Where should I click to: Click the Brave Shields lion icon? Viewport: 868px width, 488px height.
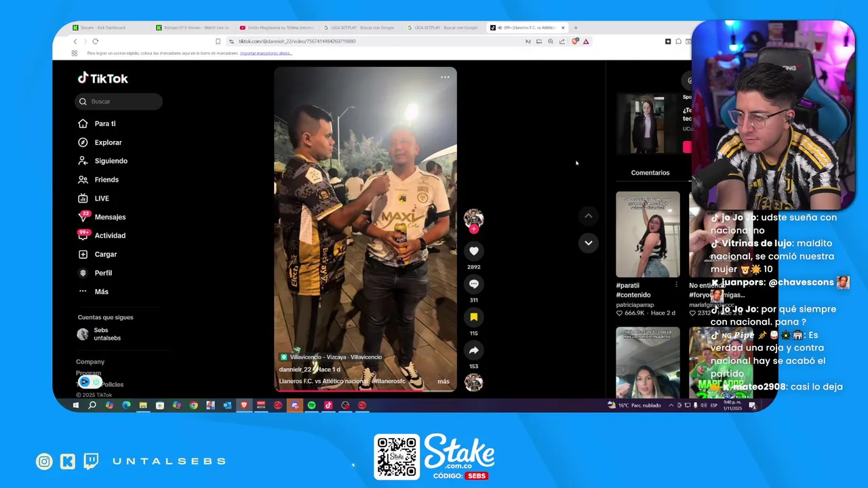coord(575,41)
